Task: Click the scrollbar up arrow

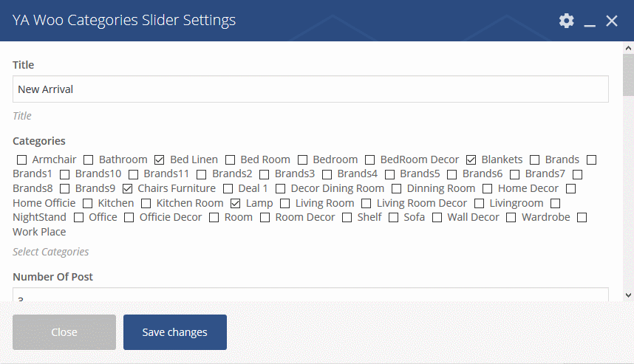Action: [x=628, y=48]
